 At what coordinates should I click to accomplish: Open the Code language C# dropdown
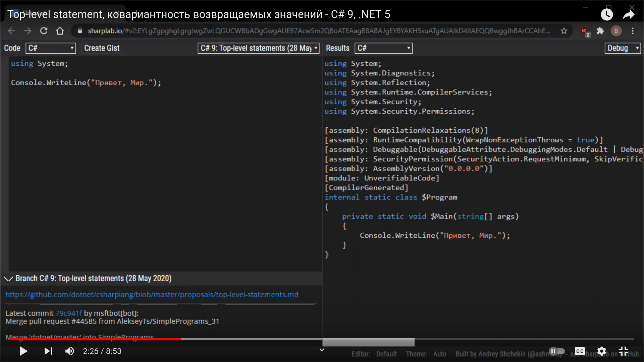point(51,48)
